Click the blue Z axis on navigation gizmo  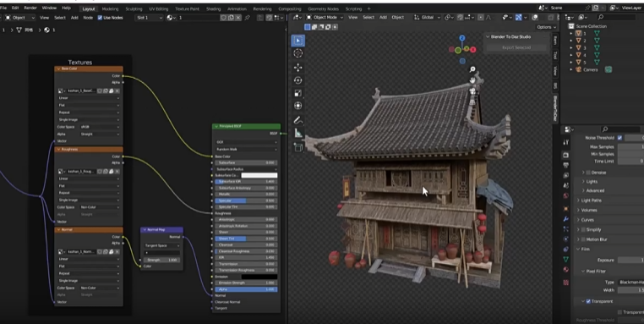coord(462,38)
